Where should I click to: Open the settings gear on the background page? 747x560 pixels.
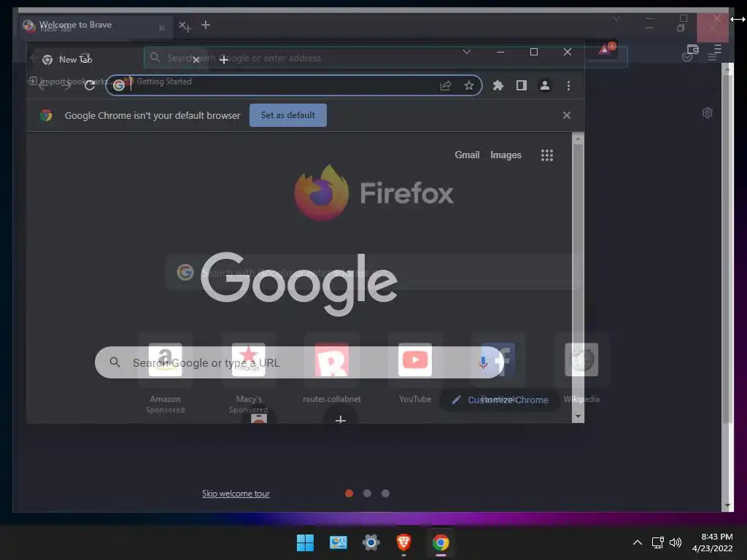coord(707,113)
